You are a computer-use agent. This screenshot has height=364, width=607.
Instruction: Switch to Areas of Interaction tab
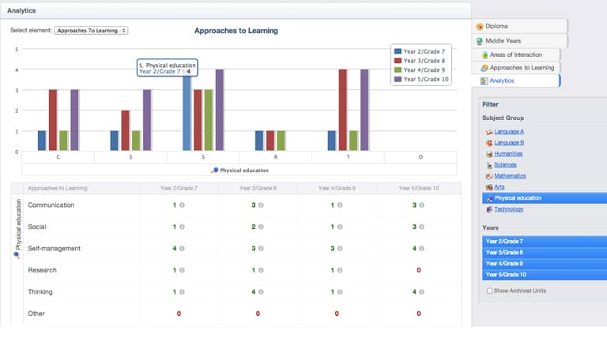tap(515, 54)
